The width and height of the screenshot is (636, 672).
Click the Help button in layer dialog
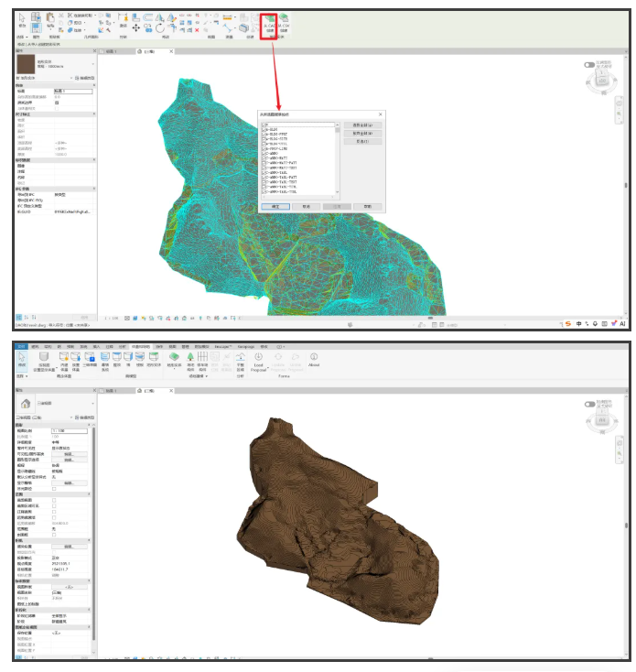click(x=368, y=207)
